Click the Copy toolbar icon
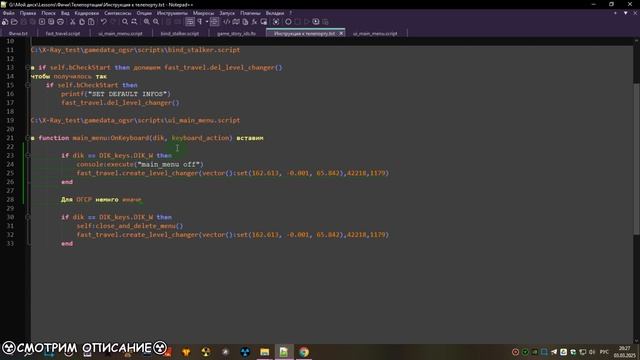 [82, 22]
